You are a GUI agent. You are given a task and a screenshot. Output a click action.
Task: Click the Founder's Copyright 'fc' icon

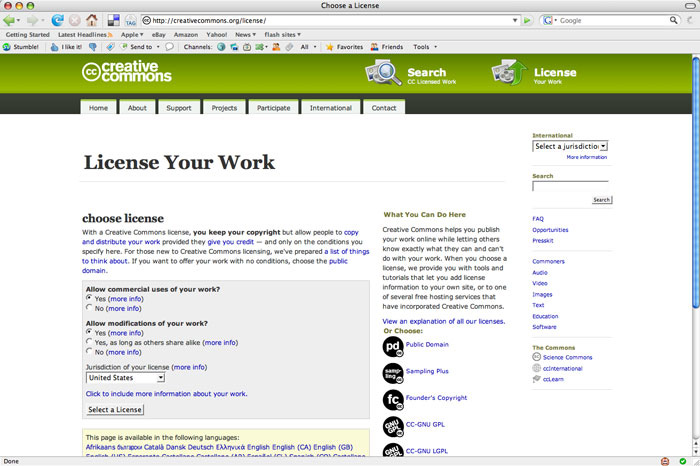[x=392, y=400]
